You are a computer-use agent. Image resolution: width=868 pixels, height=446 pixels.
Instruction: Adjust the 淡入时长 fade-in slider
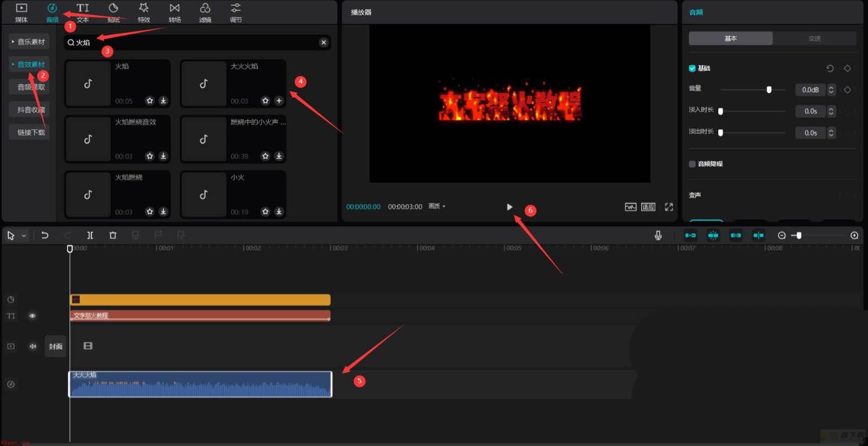(720, 111)
